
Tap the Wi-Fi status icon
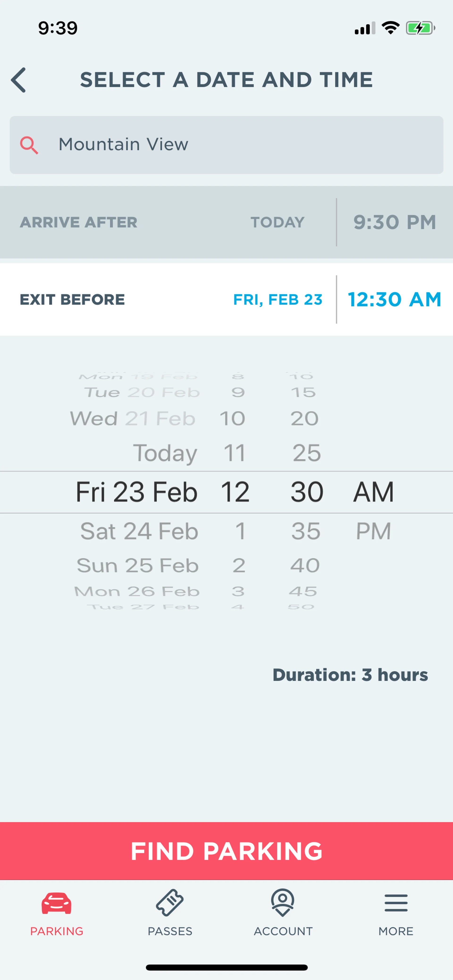(390, 28)
